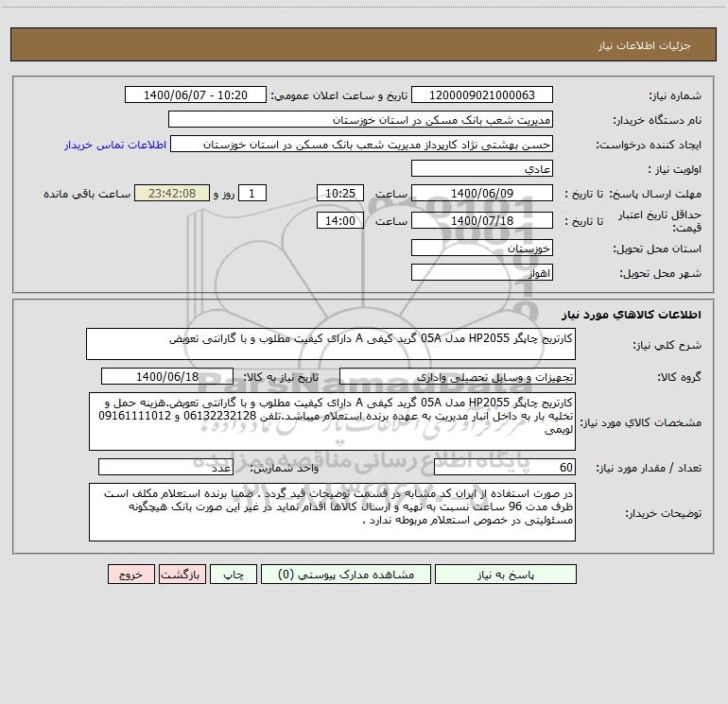Click the countdown timer 23:42:08
728x704 pixels.
[172, 193]
